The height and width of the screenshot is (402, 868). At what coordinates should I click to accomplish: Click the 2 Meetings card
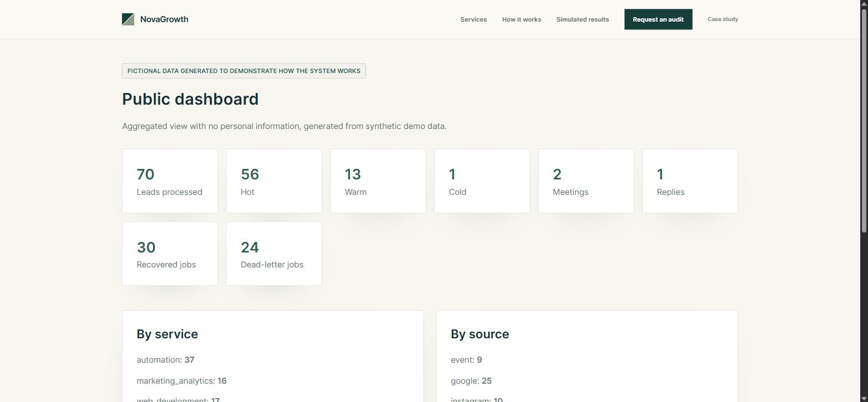586,181
